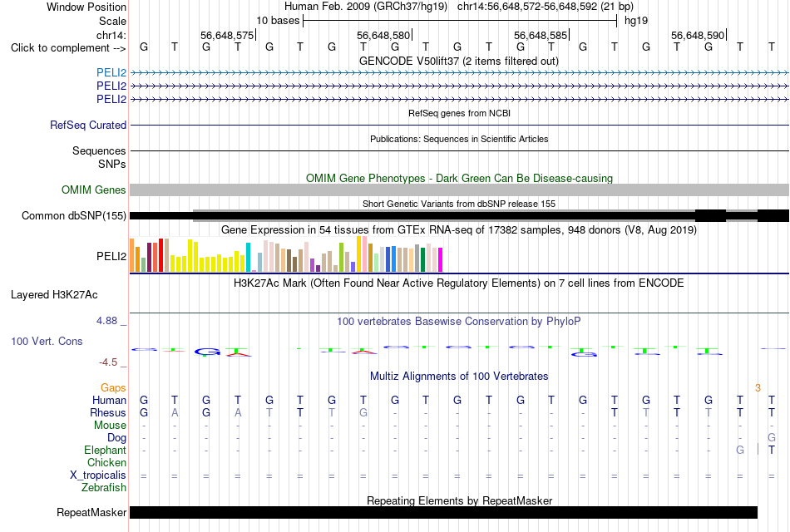Click the 100 Vert. Cons label
This screenshot has height=532, width=790.
click(x=47, y=341)
